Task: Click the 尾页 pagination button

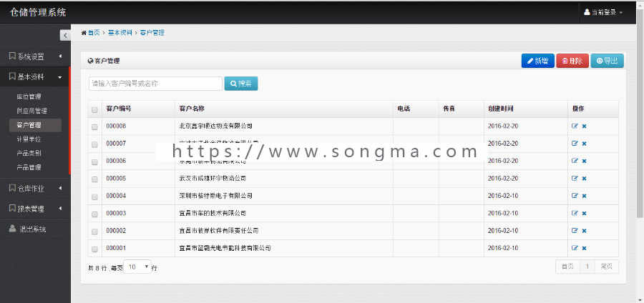Action: [x=607, y=267]
